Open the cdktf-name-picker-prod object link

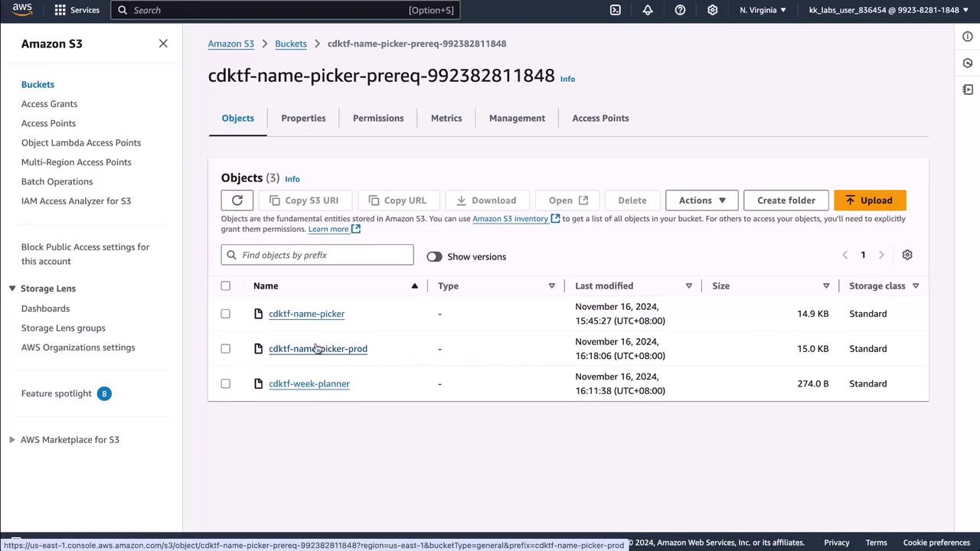point(318,349)
